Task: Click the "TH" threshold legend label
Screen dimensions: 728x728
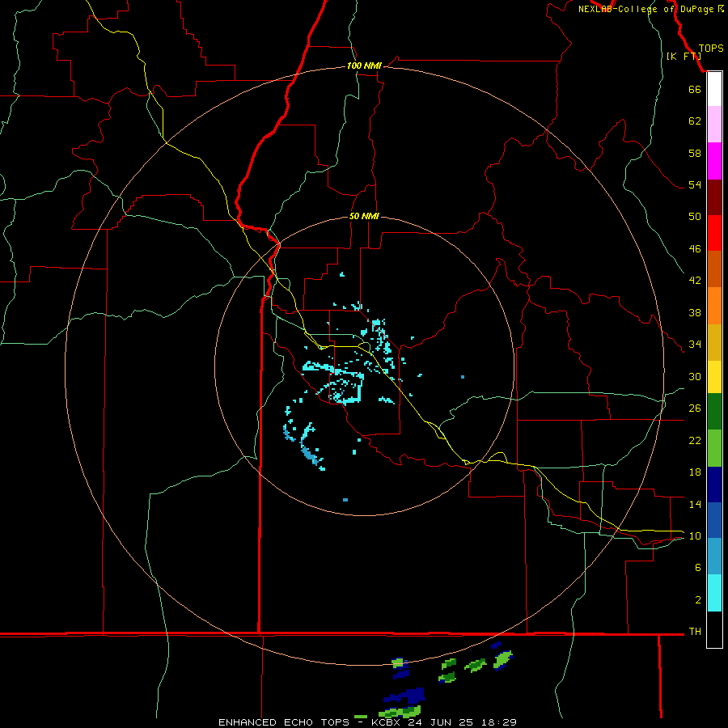Action: click(x=695, y=632)
